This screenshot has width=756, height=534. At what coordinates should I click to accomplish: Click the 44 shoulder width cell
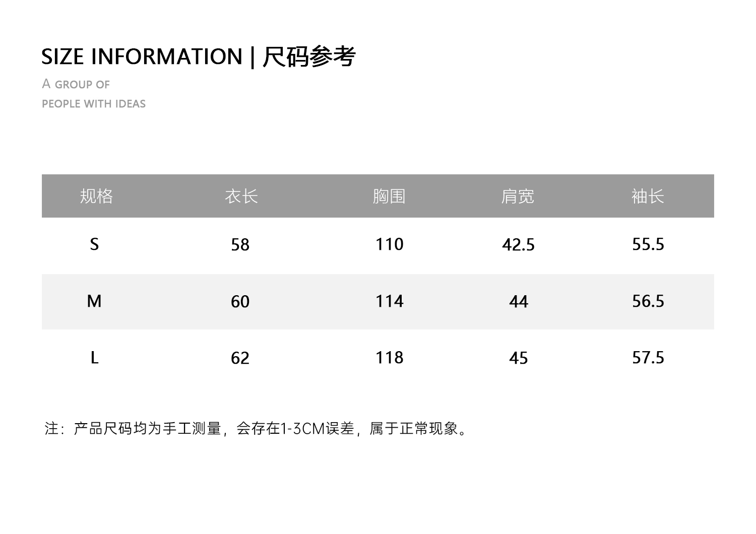pyautogui.click(x=518, y=302)
